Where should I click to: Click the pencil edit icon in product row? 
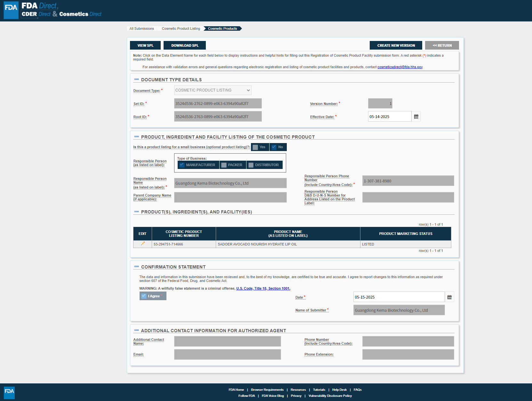[x=143, y=244]
